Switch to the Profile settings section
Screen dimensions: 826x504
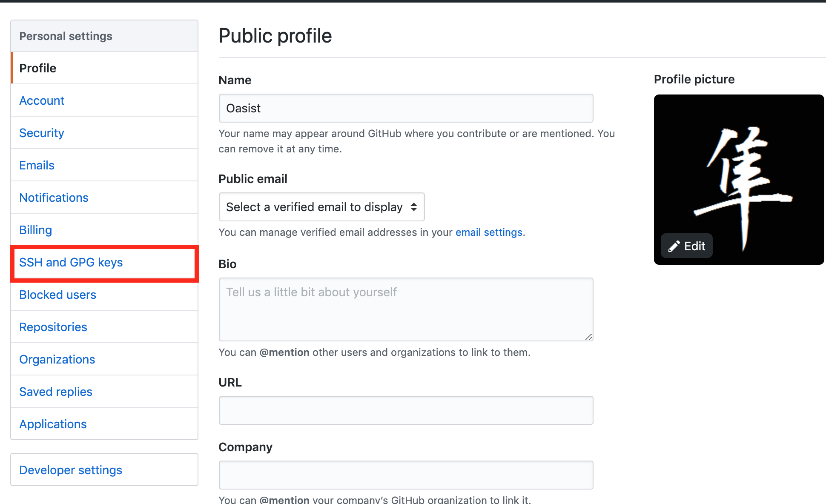tap(37, 68)
